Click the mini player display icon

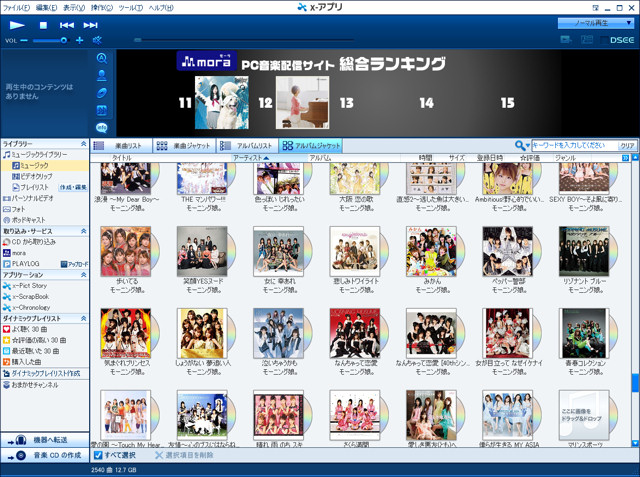click(x=566, y=40)
